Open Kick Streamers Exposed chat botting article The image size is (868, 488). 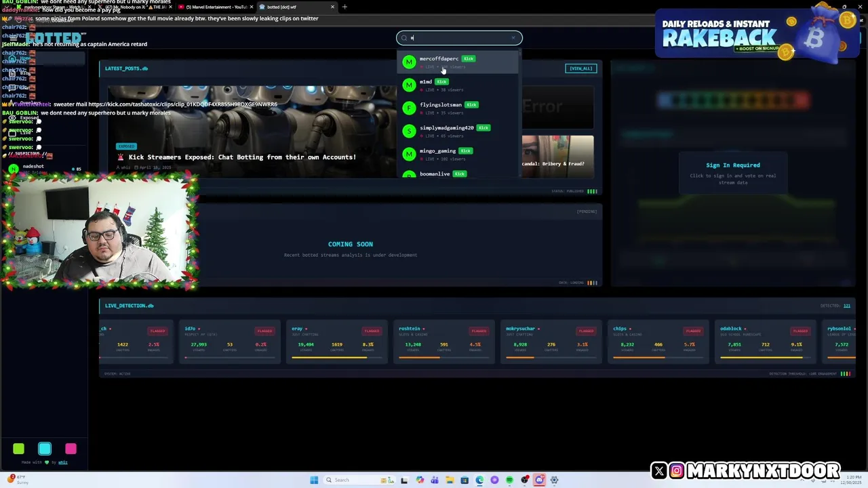click(x=242, y=157)
